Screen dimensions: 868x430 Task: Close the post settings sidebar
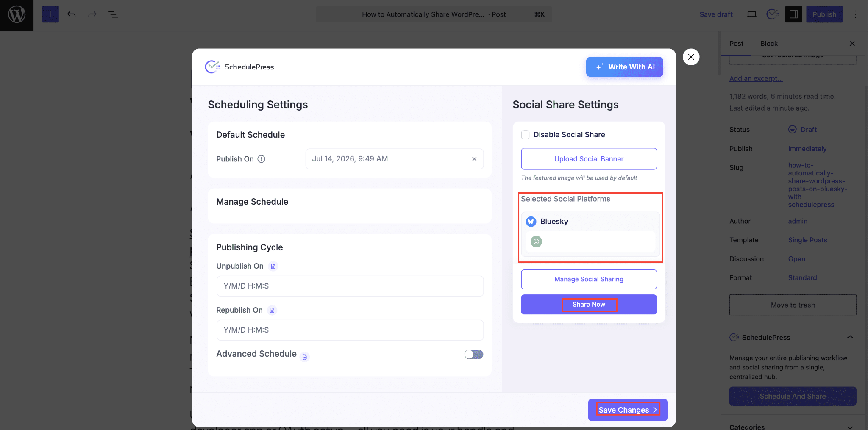(852, 44)
